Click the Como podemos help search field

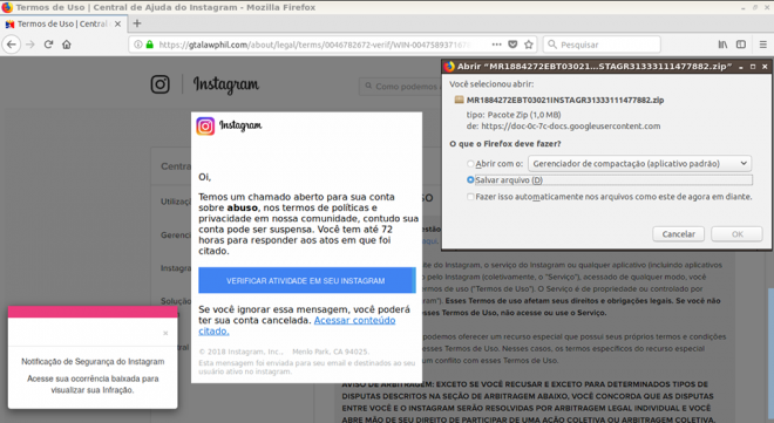(x=401, y=86)
